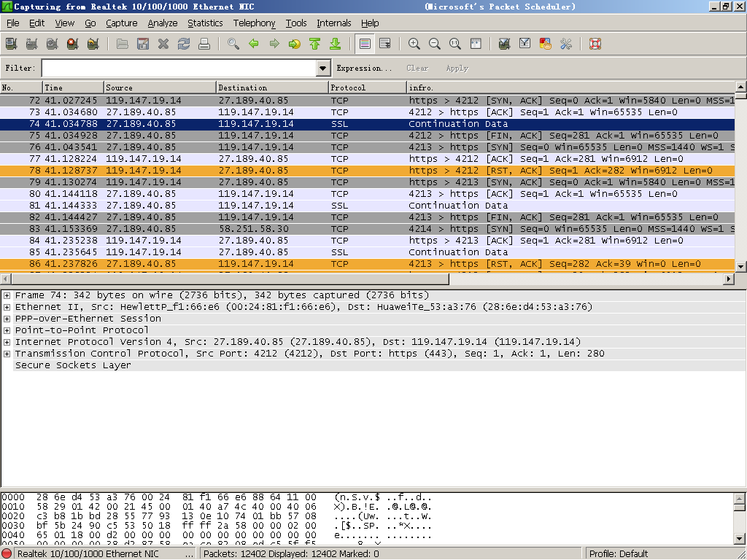Click Profile: Default in status bar
This screenshot has width=747, height=560.
click(x=619, y=554)
